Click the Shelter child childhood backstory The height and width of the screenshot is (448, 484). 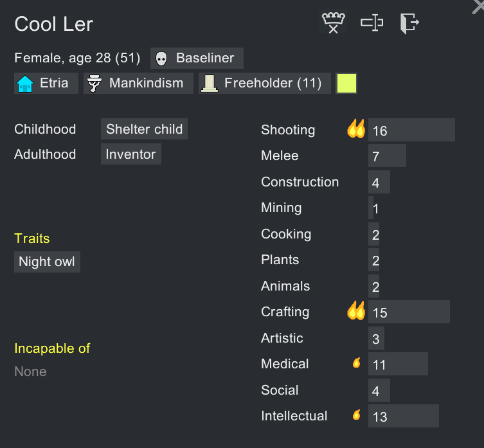point(144,129)
